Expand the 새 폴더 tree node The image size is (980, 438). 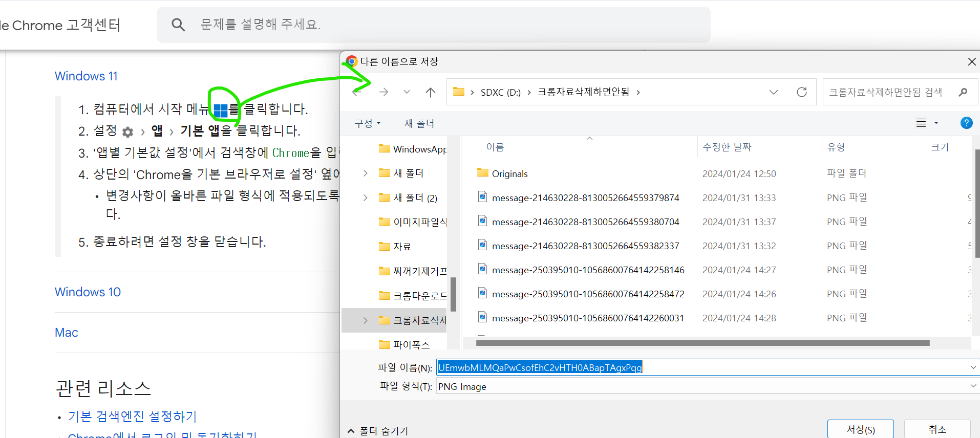coord(365,173)
